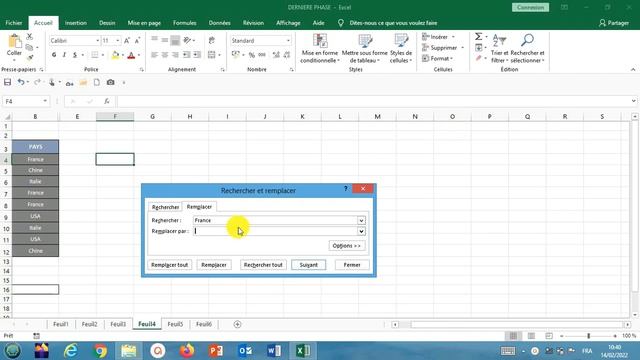Toggle underline formatting S button

pos(75,55)
